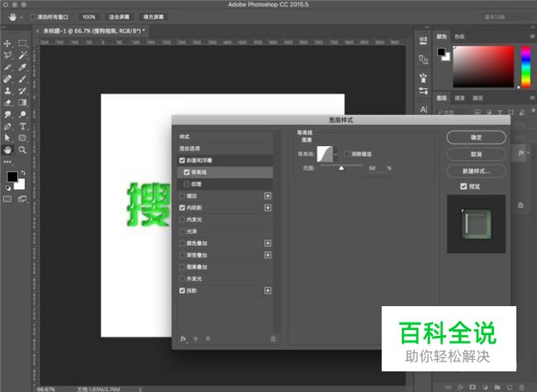The image size is (537, 392).
Task: Click the 范围 (Range) slider handle
Action: click(x=341, y=168)
